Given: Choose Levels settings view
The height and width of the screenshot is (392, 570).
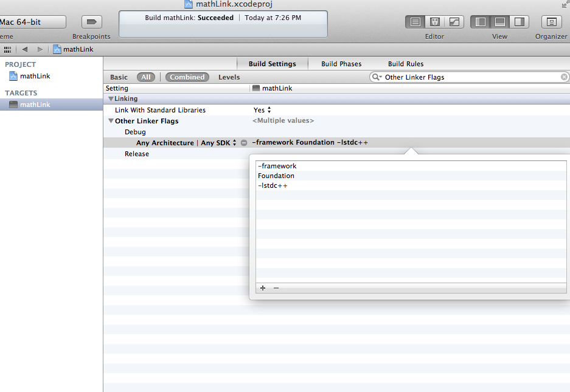Looking at the screenshot, I should [229, 77].
